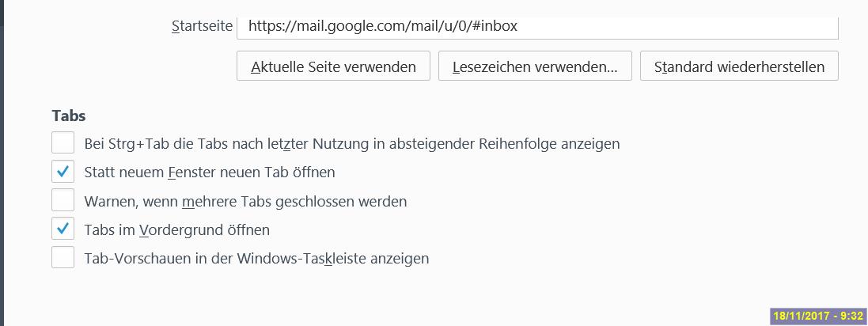Click the dark strip at the left window edge
Screen dimensions: 868x326
[2, 158]
